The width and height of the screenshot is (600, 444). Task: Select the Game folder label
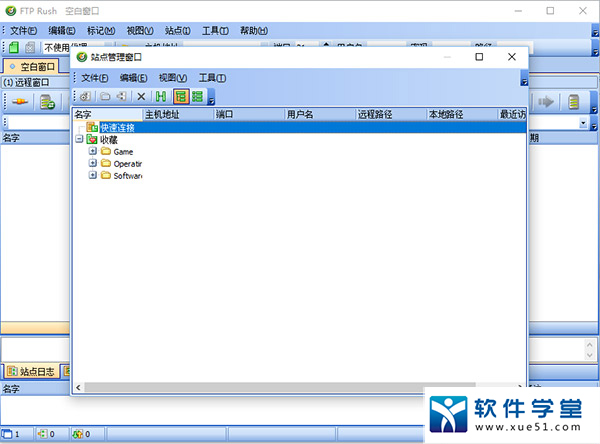(123, 152)
